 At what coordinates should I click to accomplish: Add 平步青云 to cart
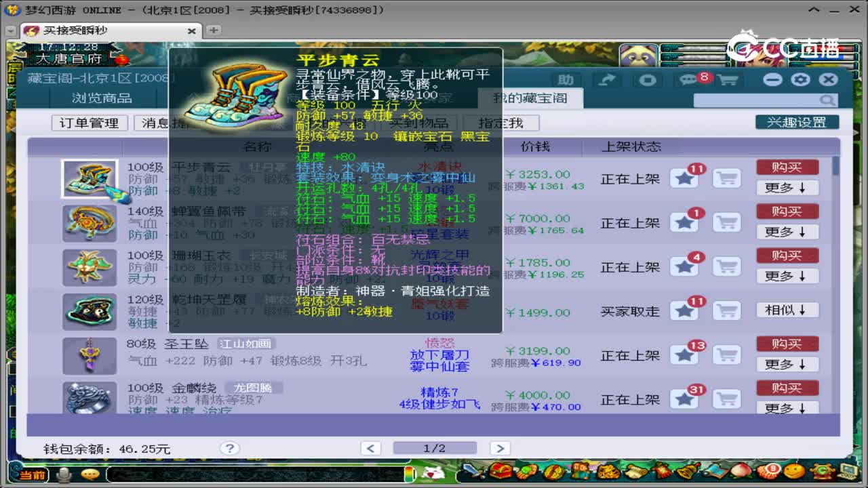[726, 179]
